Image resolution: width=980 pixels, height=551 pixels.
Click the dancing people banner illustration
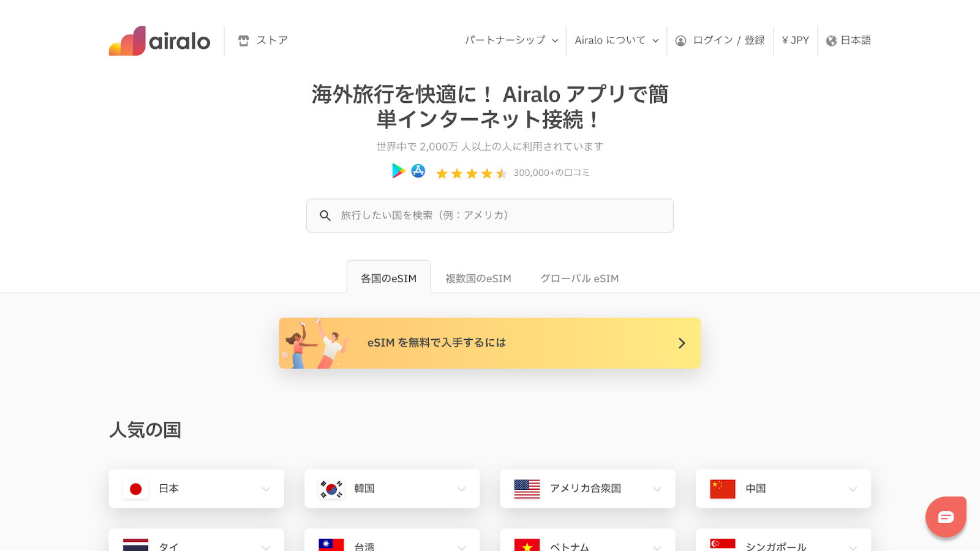coord(314,343)
